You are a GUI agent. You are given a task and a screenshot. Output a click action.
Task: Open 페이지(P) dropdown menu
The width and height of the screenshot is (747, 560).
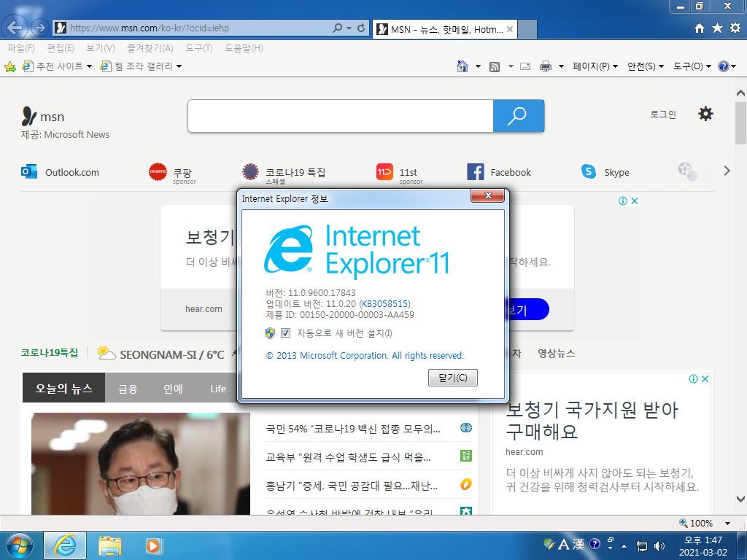(x=595, y=66)
